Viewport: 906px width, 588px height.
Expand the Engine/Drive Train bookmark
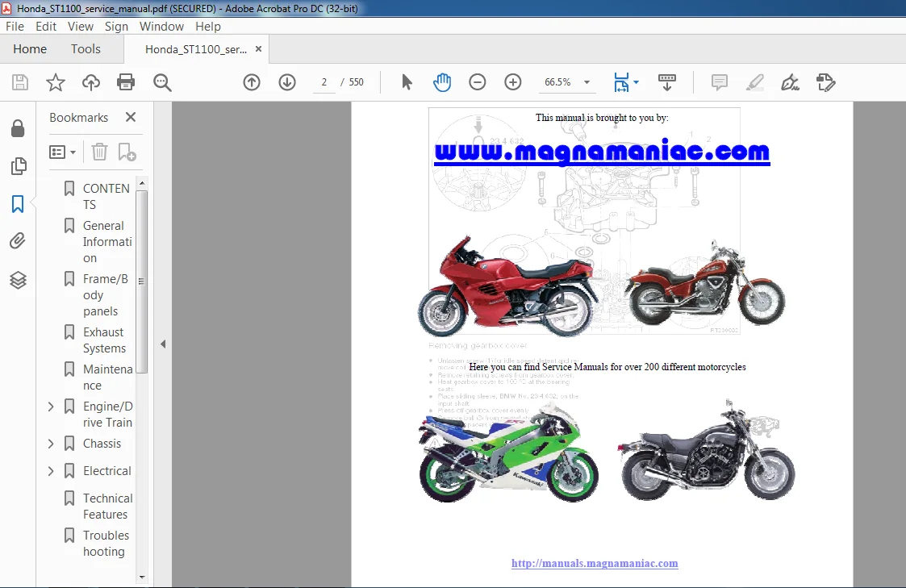coord(51,407)
